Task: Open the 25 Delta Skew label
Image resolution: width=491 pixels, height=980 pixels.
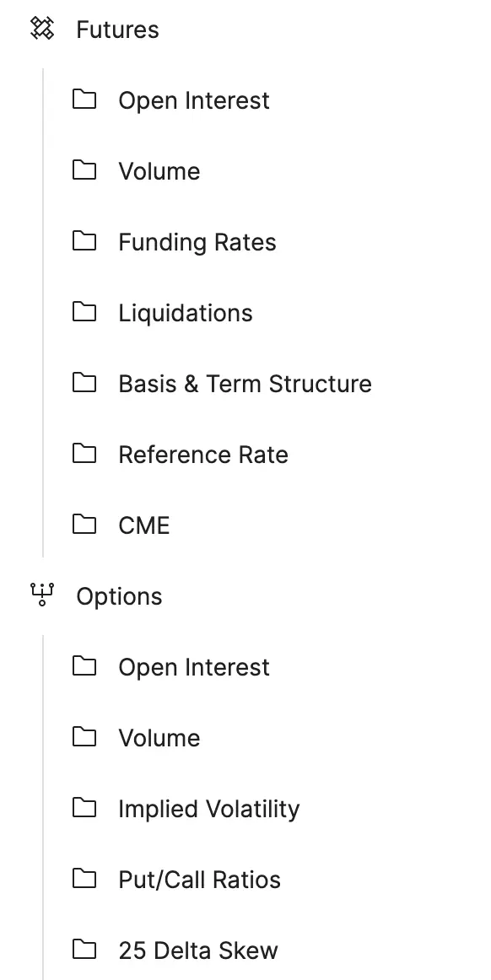Action: coord(197,950)
